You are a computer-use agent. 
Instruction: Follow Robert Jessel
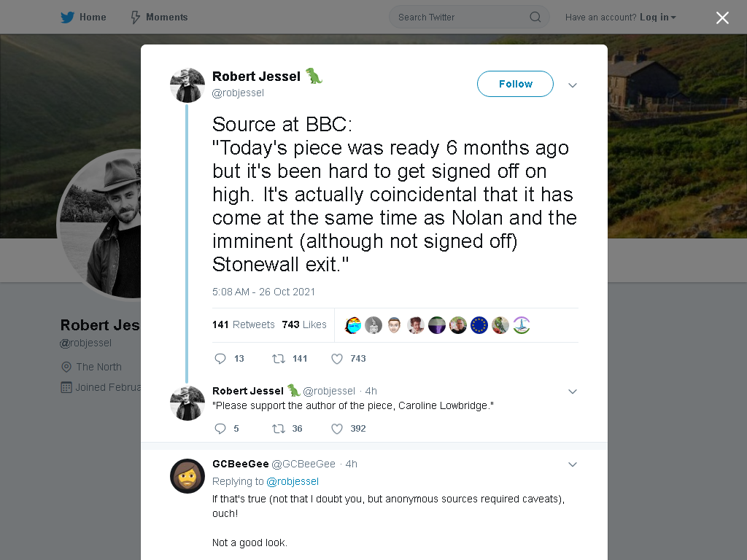point(515,84)
